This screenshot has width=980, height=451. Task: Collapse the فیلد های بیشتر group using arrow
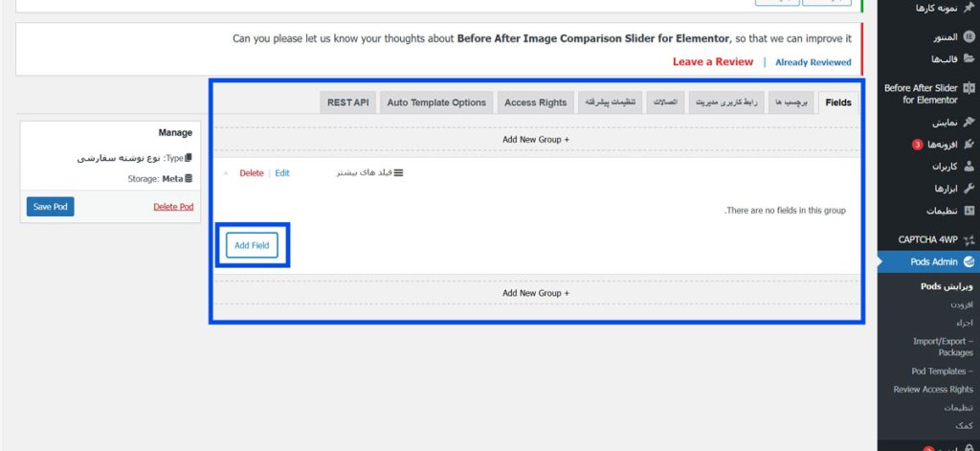226,173
